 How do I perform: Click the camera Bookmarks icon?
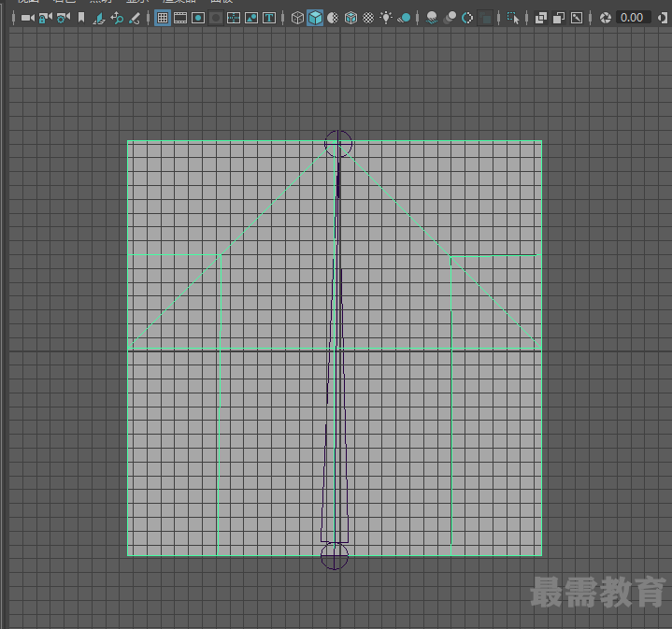[x=81, y=18]
